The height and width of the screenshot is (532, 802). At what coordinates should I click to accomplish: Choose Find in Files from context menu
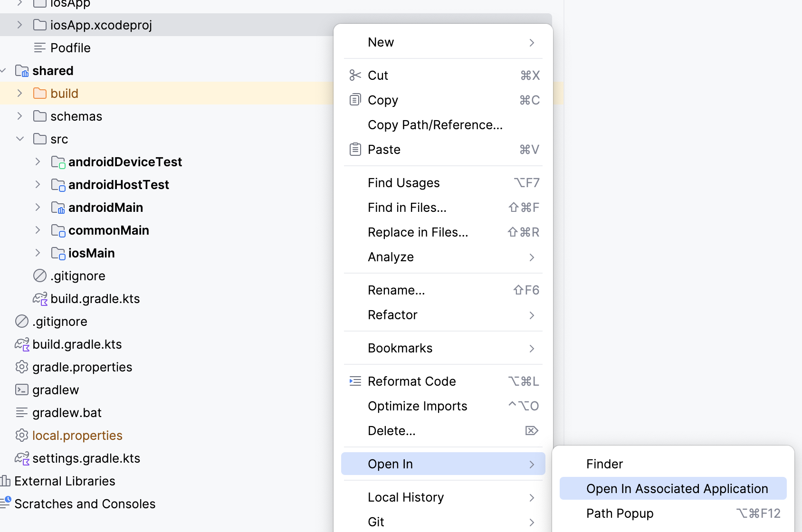(407, 208)
